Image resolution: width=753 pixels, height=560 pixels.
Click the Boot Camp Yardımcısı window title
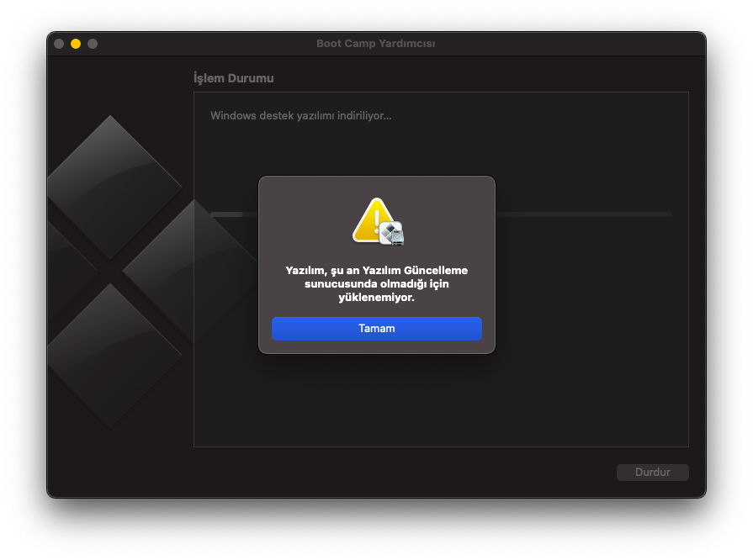pyautogui.click(x=375, y=44)
